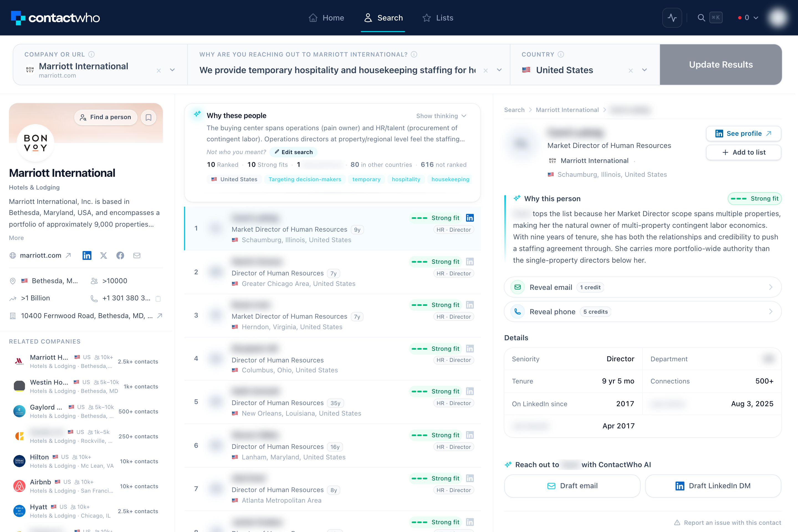Open Marriott's X (Twitter) icon
798x532 pixels.
(103, 255)
